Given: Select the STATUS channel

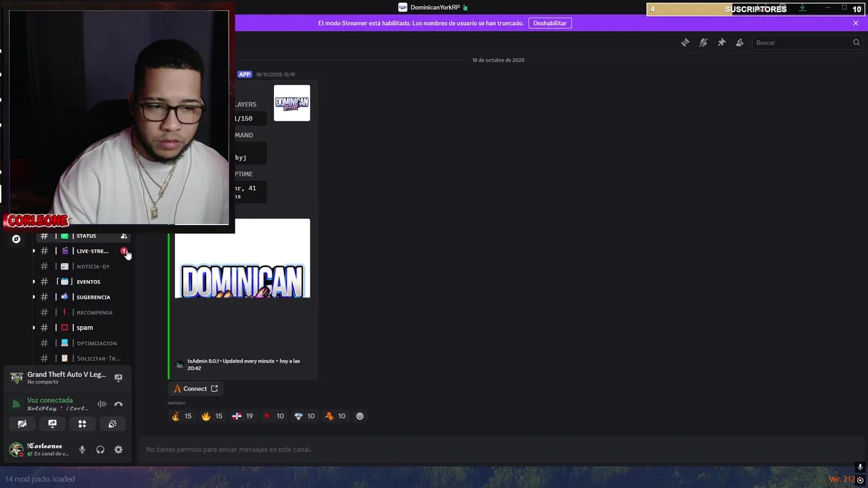Looking at the screenshot, I should click(83, 236).
